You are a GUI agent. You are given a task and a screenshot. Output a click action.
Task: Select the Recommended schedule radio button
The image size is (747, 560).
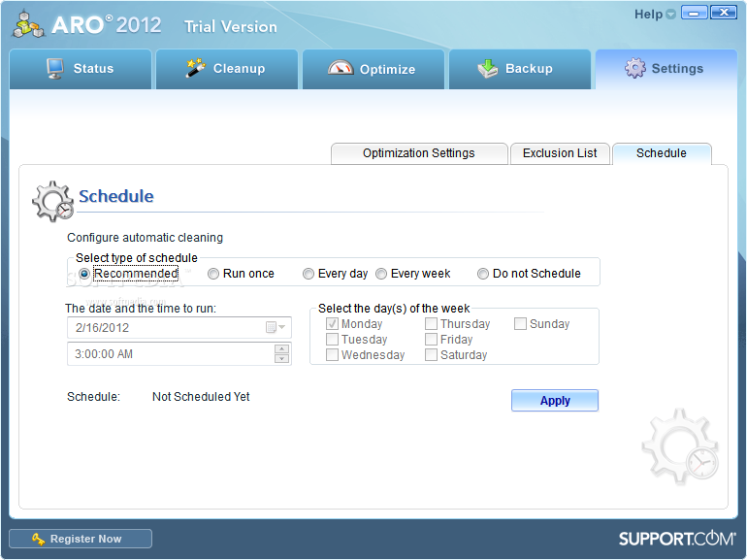pos(84,274)
